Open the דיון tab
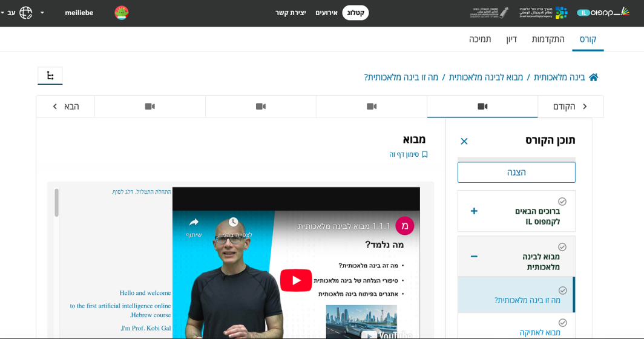644x339 pixels. pyautogui.click(x=511, y=39)
